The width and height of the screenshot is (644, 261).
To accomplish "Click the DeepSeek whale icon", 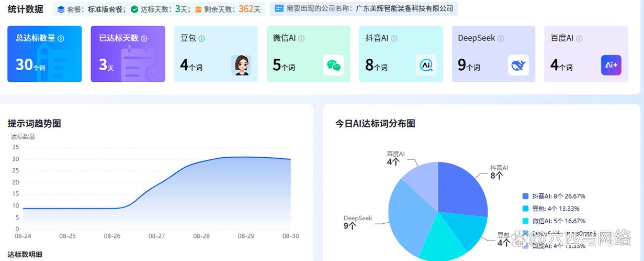I will click(518, 66).
